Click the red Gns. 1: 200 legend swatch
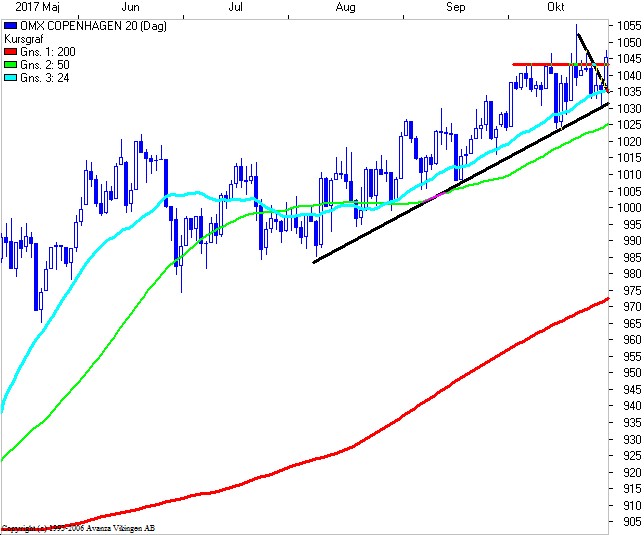 [10, 51]
